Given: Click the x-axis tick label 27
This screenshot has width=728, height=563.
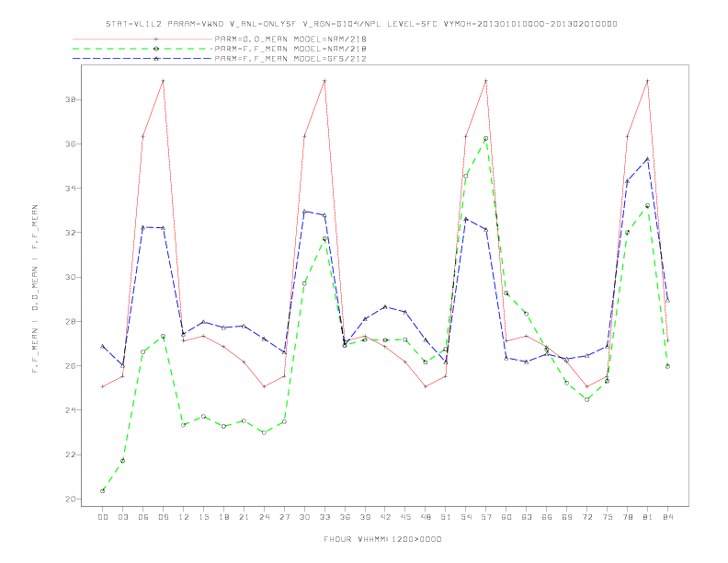Looking at the screenshot, I should point(284,517).
